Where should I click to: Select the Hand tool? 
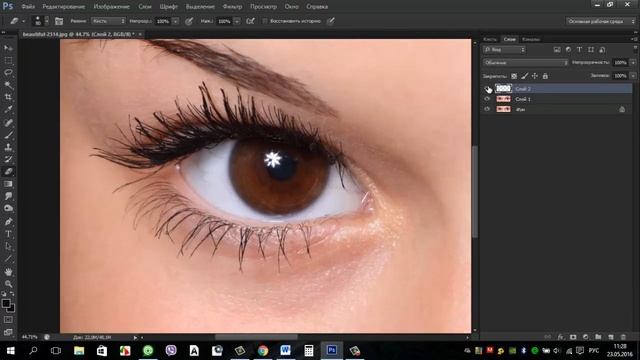tap(8, 271)
